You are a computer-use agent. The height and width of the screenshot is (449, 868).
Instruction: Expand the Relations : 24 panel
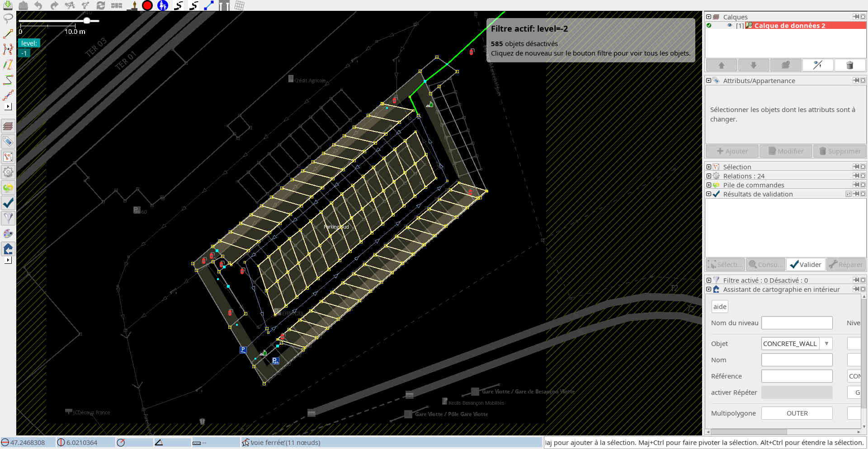(709, 176)
